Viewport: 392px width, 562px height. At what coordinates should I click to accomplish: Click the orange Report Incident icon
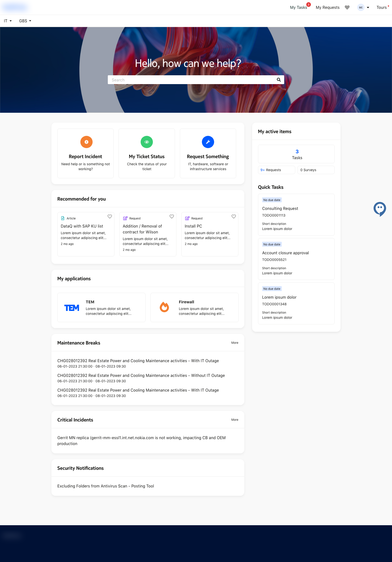click(x=86, y=142)
